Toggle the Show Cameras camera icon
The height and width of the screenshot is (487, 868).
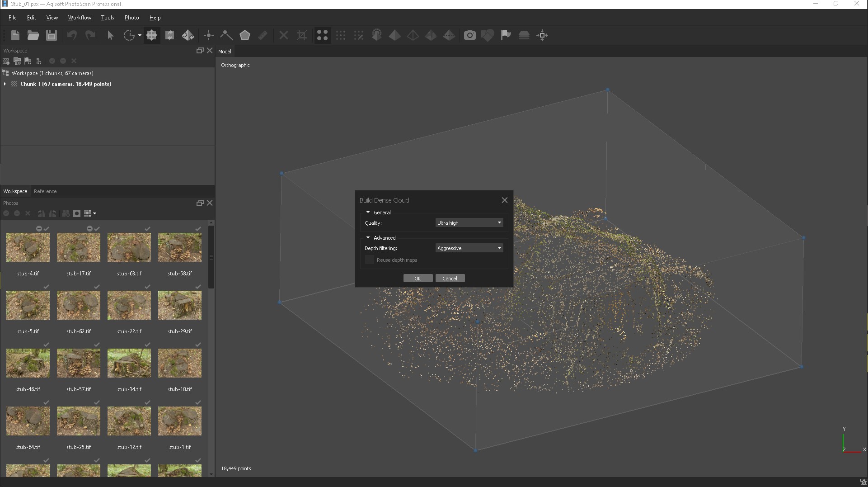[469, 35]
